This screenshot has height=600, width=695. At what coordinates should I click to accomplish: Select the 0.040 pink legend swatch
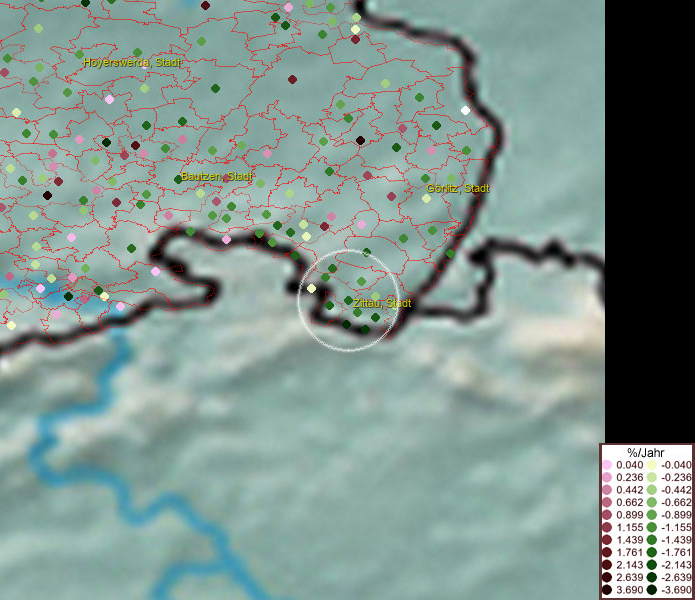(606, 465)
